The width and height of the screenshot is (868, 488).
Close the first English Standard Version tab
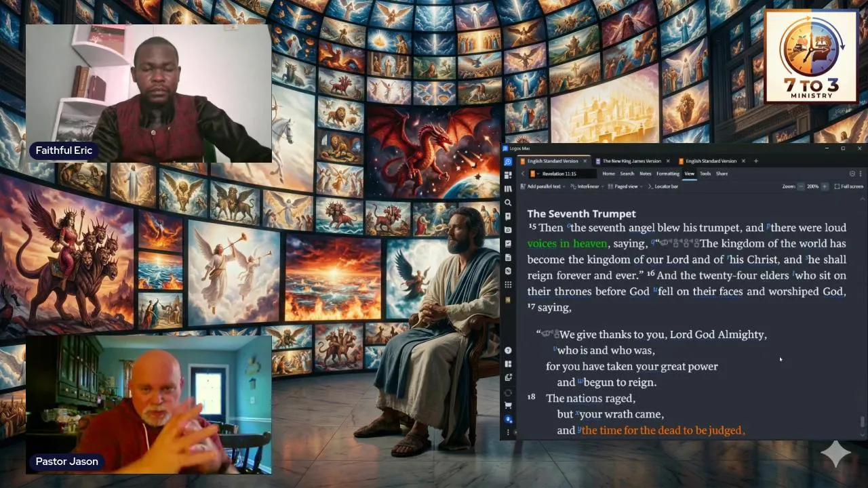(x=585, y=161)
